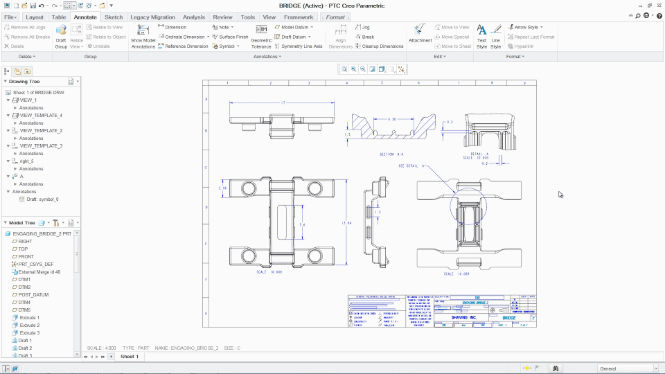Click the Save icon in quick access toolbar
The image size is (665, 374).
click(33, 6)
